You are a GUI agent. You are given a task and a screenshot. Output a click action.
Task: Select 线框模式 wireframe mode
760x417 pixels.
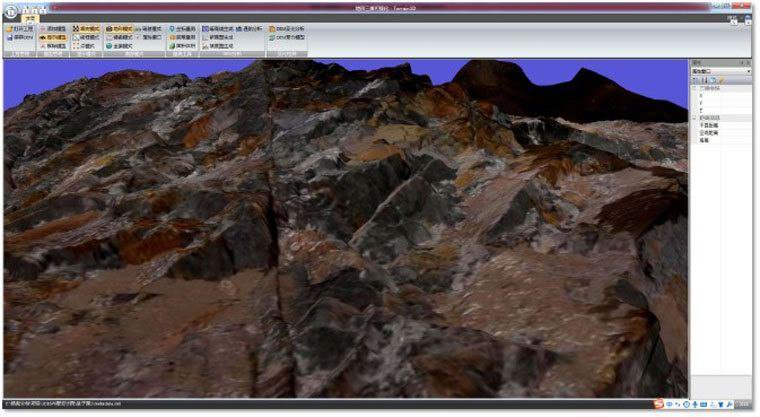click(x=86, y=37)
